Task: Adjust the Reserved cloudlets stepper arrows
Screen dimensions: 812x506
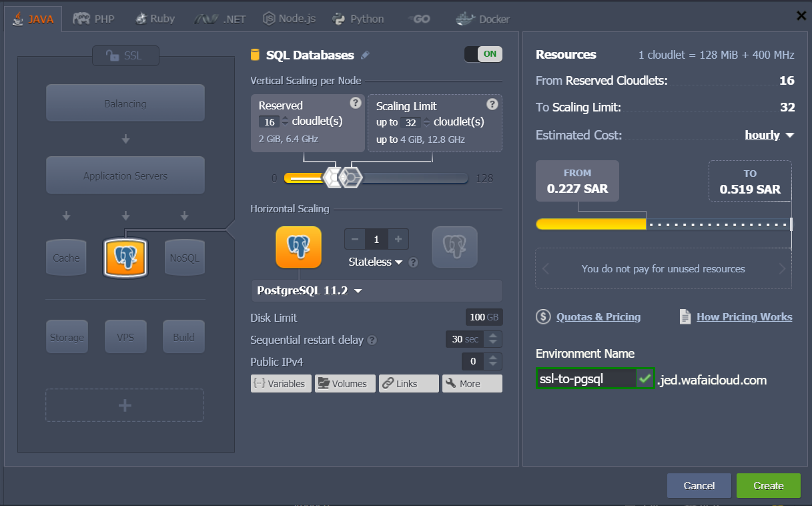Action: click(286, 121)
